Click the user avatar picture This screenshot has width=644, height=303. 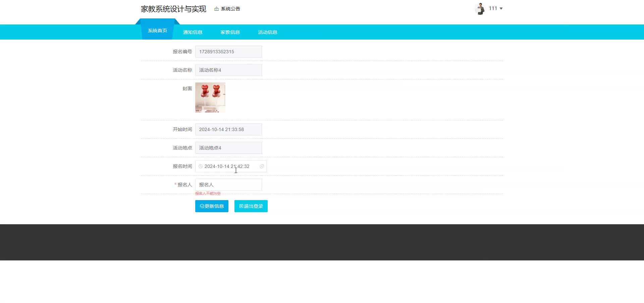(x=480, y=9)
